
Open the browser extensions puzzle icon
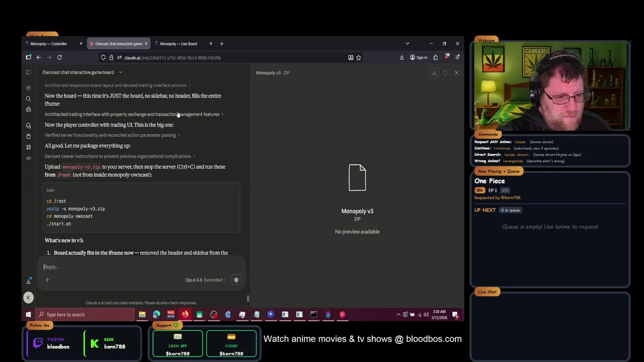[435, 57]
